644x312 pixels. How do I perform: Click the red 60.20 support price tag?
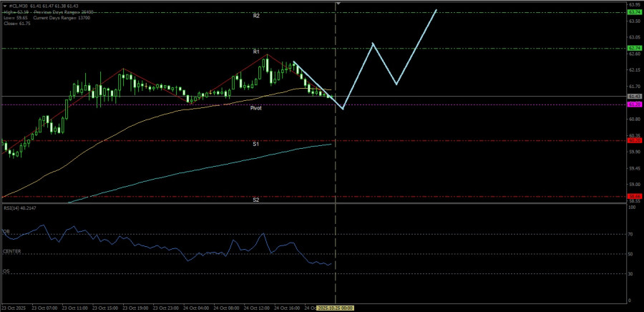coord(633,140)
